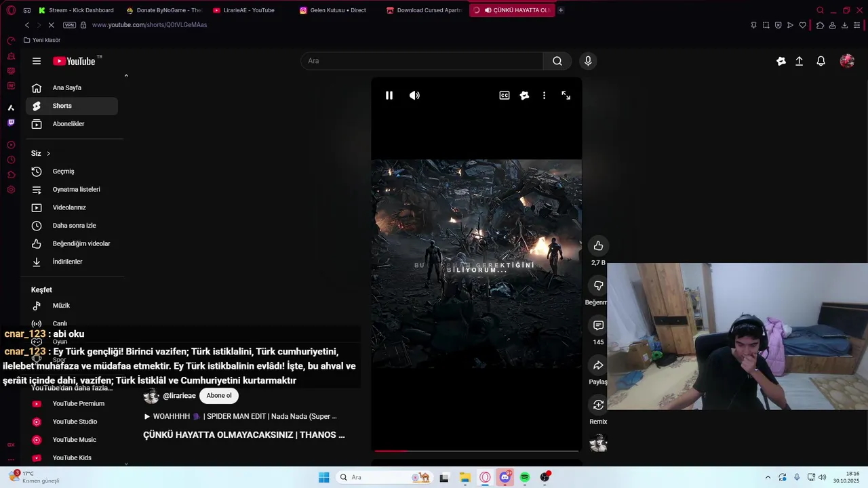Click the YouTube URL address bar
Screen dimensions: 868x488
point(149,25)
